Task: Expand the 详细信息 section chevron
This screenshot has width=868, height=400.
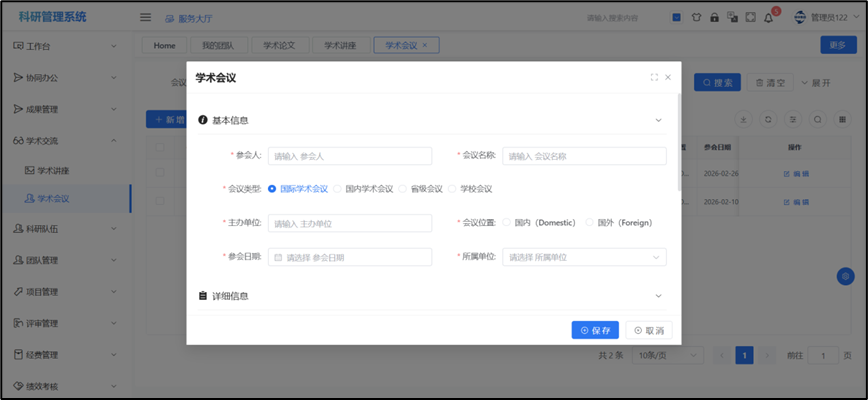Action: pyautogui.click(x=658, y=296)
